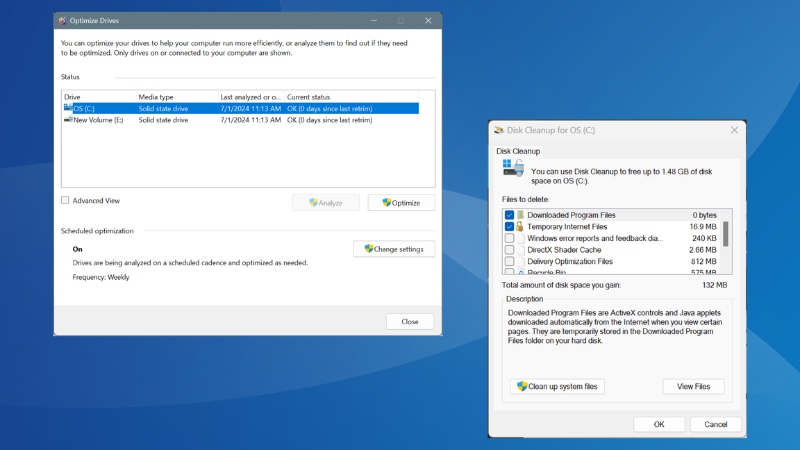Select the New Volume (E:) drive icon

pos(68,120)
